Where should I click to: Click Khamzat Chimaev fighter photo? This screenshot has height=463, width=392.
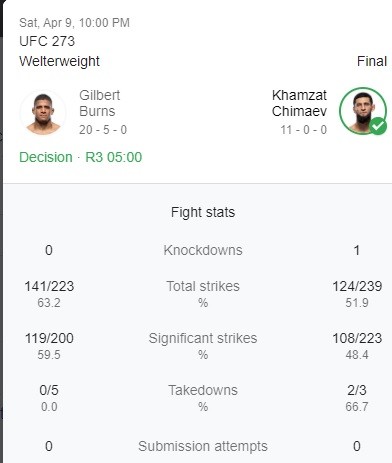[363, 111]
